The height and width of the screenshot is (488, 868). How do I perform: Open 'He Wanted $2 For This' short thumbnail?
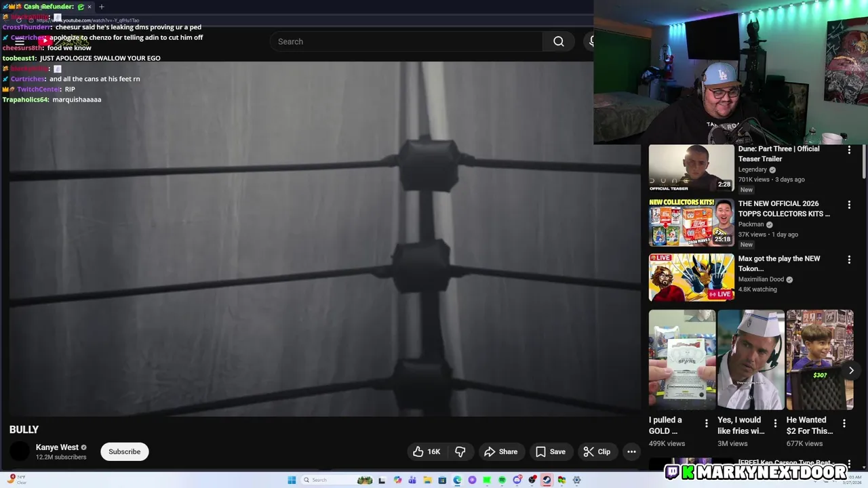(x=820, y=360)
